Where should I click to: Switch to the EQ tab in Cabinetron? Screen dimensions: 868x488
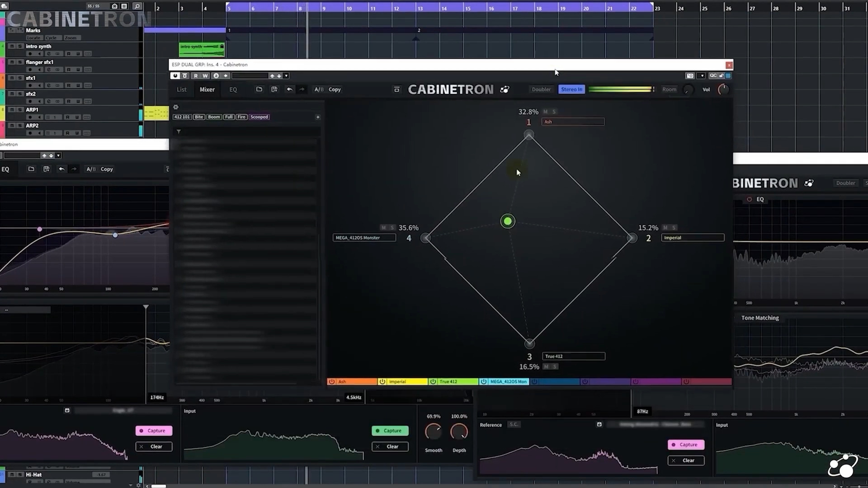[x=233, y=89]
